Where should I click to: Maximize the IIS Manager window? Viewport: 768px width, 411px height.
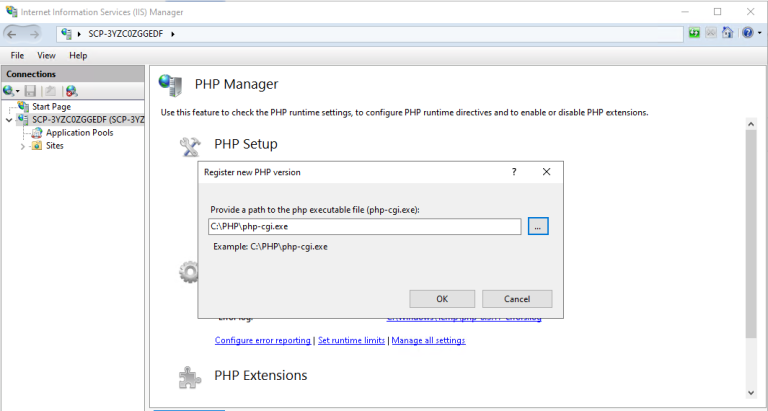(718, 11)
